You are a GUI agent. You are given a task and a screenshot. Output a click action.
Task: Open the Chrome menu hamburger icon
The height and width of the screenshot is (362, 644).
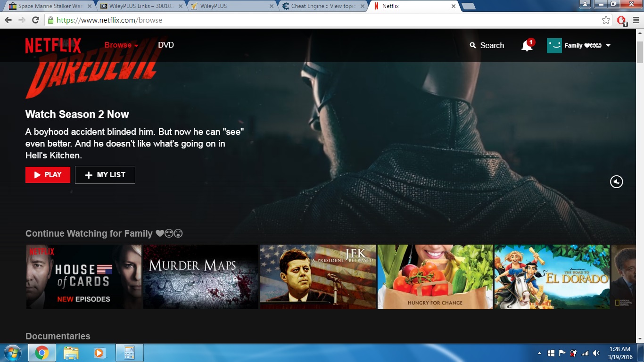[x=636, y=20]
